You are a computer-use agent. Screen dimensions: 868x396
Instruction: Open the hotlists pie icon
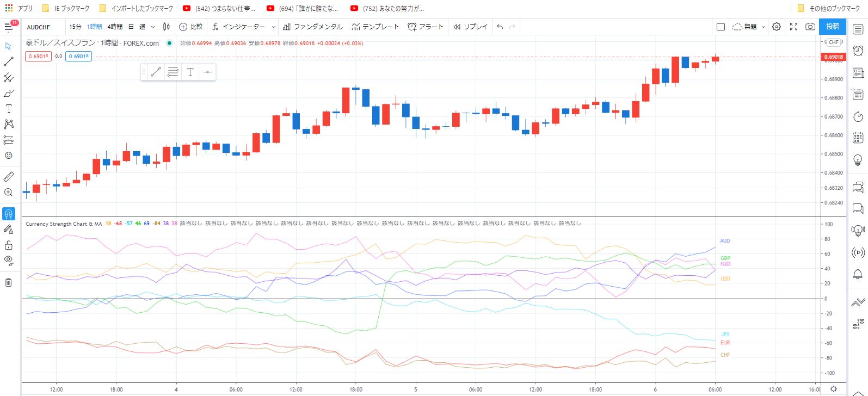[858, 116]
